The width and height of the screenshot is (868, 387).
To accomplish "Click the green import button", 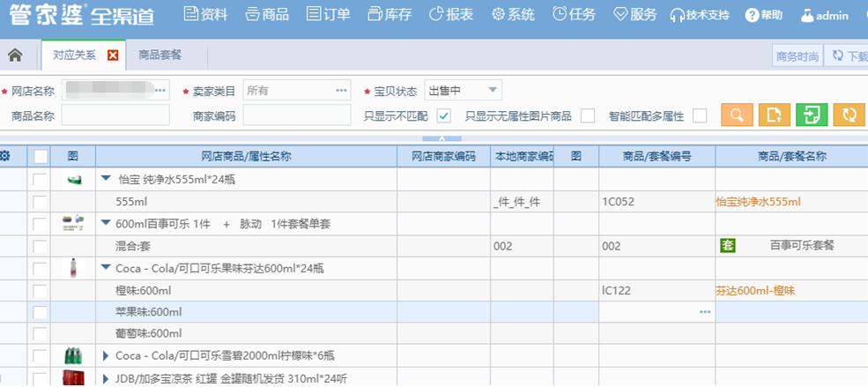I will tap(812, 115).
